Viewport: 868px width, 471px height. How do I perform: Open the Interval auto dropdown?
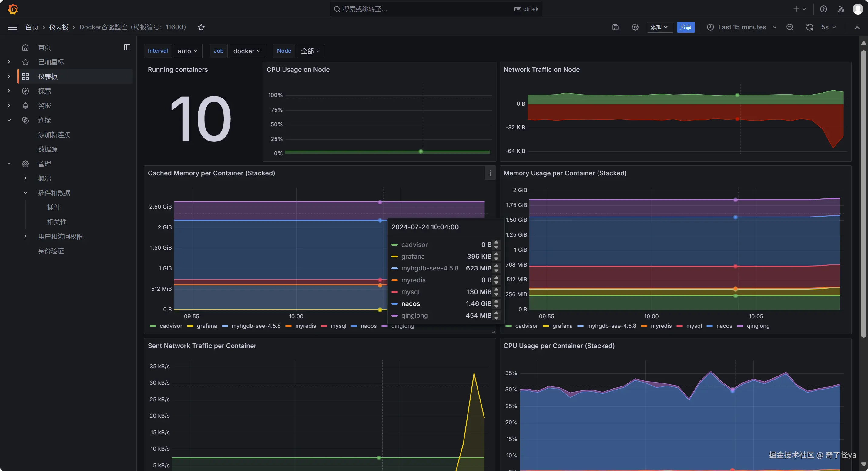[x=187, y=51]
